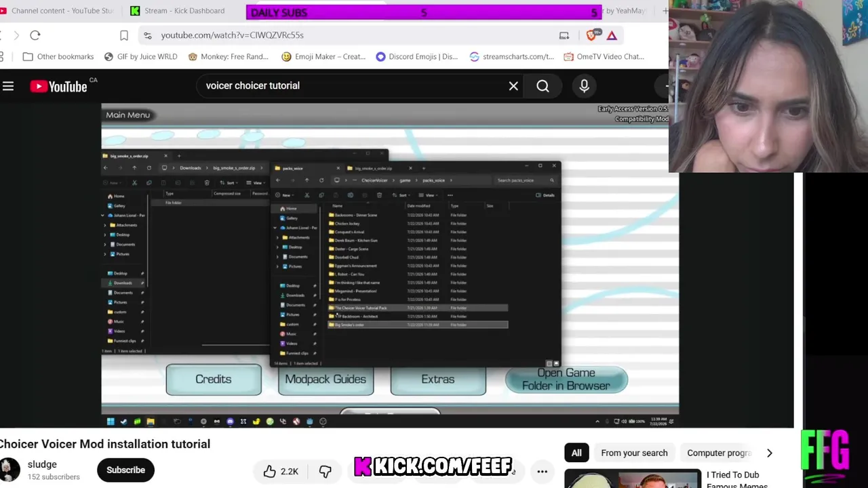
Task: Select the All filter chip
Action: point(576,453)
